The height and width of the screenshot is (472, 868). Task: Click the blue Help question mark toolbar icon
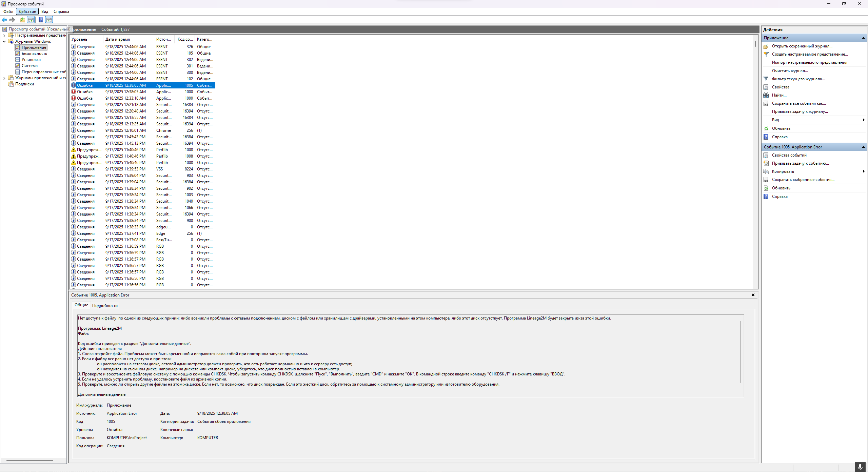click(x=41, y=20)
